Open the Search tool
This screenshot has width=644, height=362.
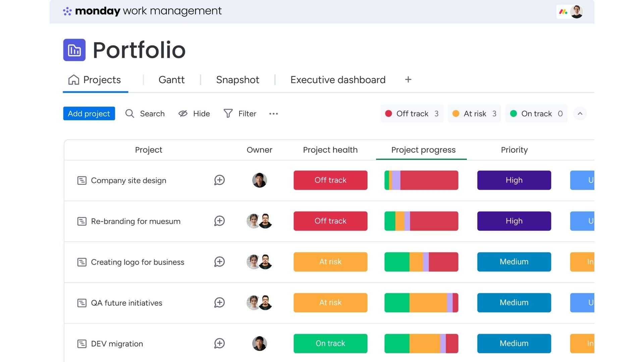click(x=145, y=114)
